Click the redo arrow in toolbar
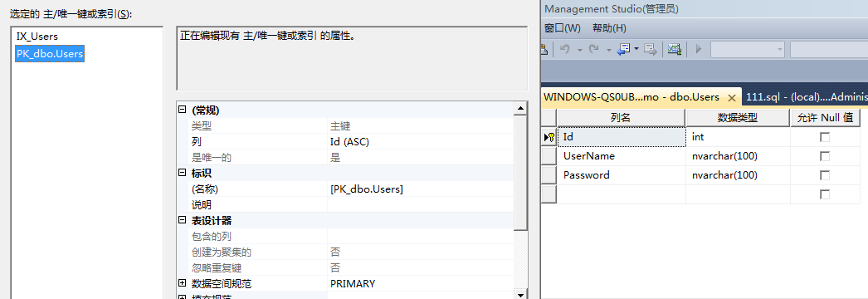The height and width of the screenshot is (299, 868). [593, 49]
